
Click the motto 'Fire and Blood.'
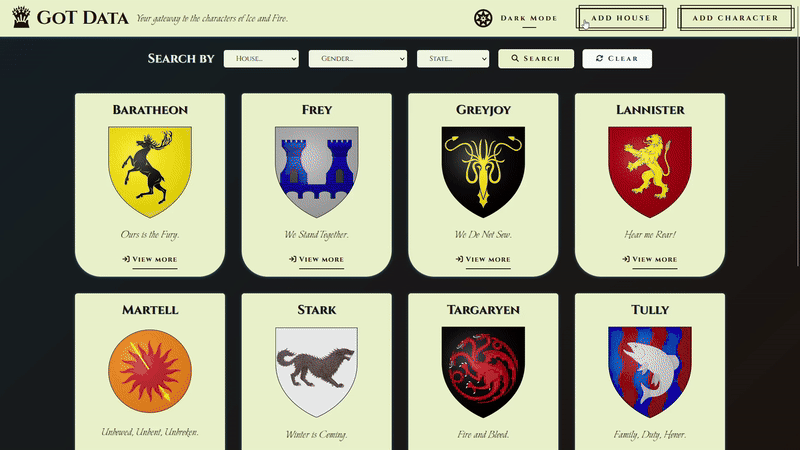pyautogui.click(x=483, y=435)
